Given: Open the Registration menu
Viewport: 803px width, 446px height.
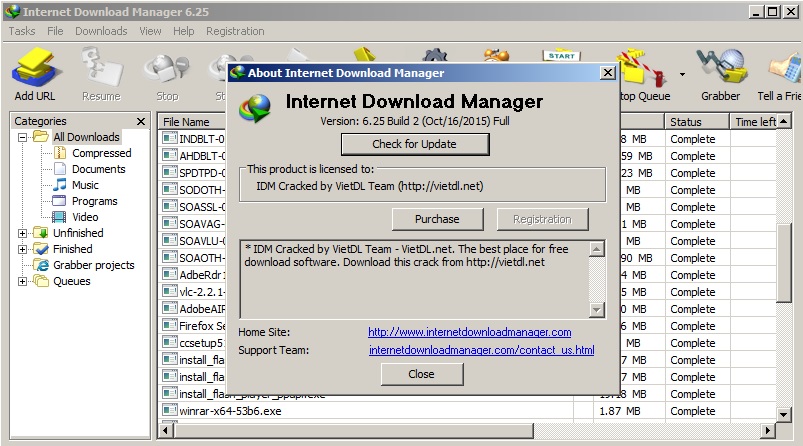Looking at the screenshot, I should (236, 31).
